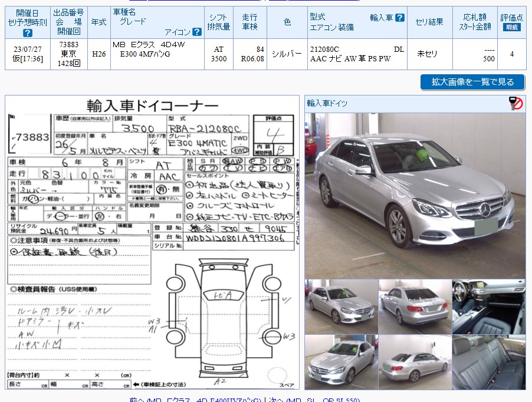Follow the 前へ previous listing link
This screenshot has height=402, width=532.
tap(195, 400)
